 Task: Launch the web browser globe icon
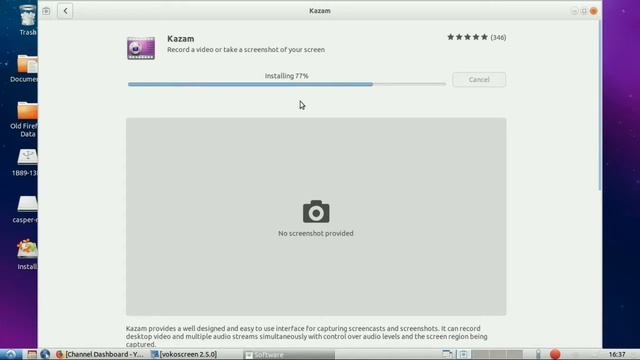45,354
